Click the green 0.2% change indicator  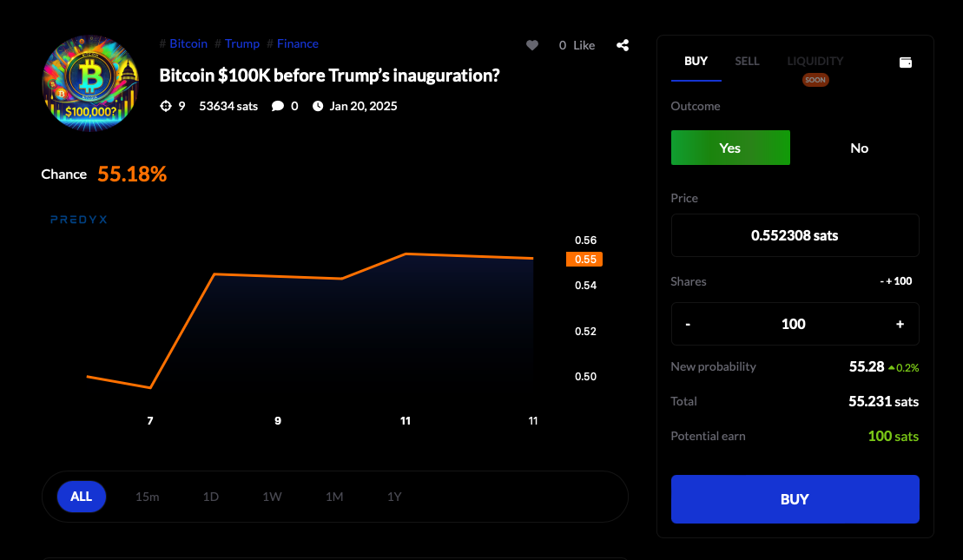point(903,368)
